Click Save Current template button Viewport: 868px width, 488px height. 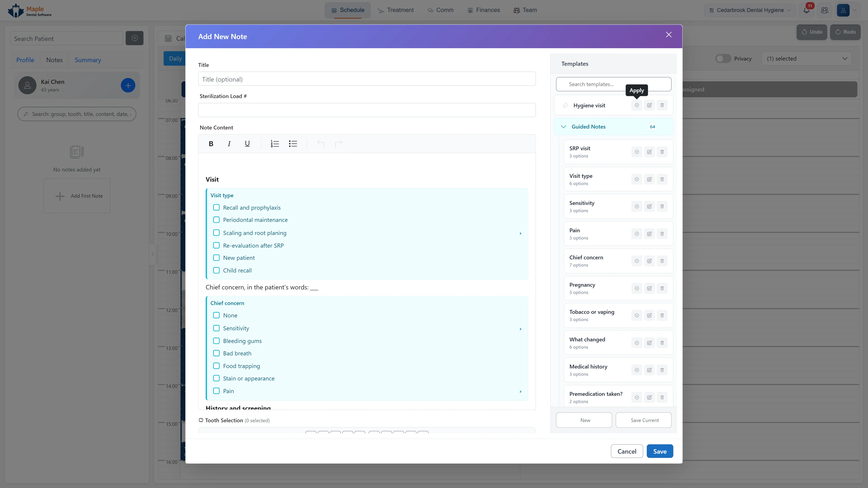coord(644,420)
